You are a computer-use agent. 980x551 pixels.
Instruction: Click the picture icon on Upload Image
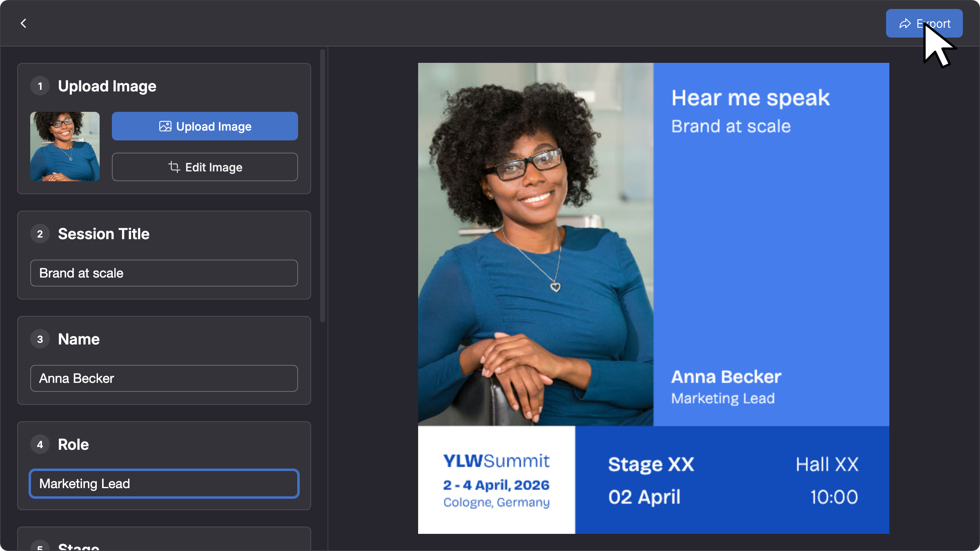(x=165, y=126)
